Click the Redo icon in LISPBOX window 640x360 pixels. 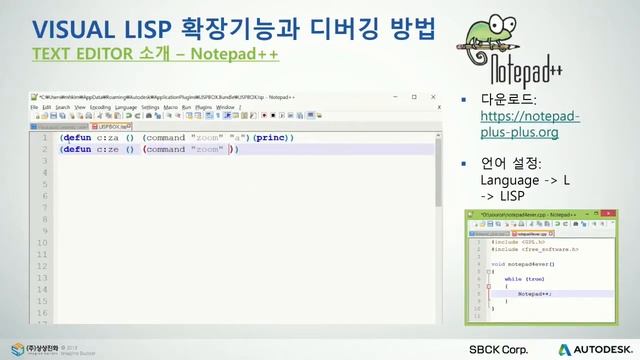[137, 116]
